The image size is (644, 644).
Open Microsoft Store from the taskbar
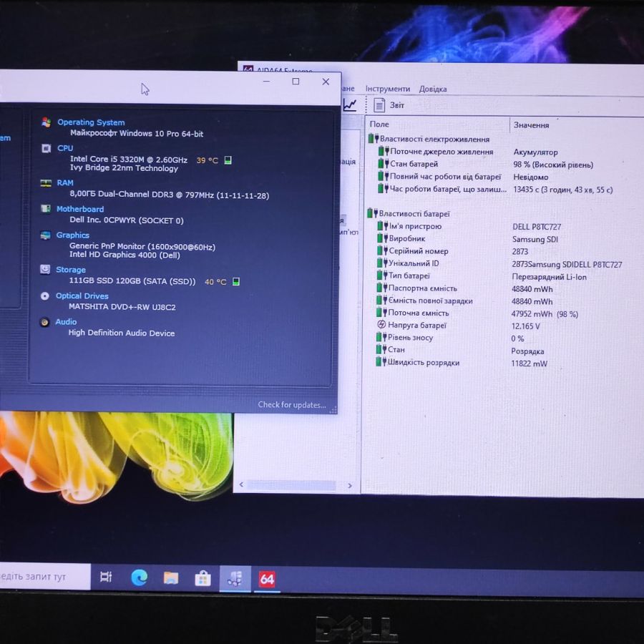click(203, 579)
